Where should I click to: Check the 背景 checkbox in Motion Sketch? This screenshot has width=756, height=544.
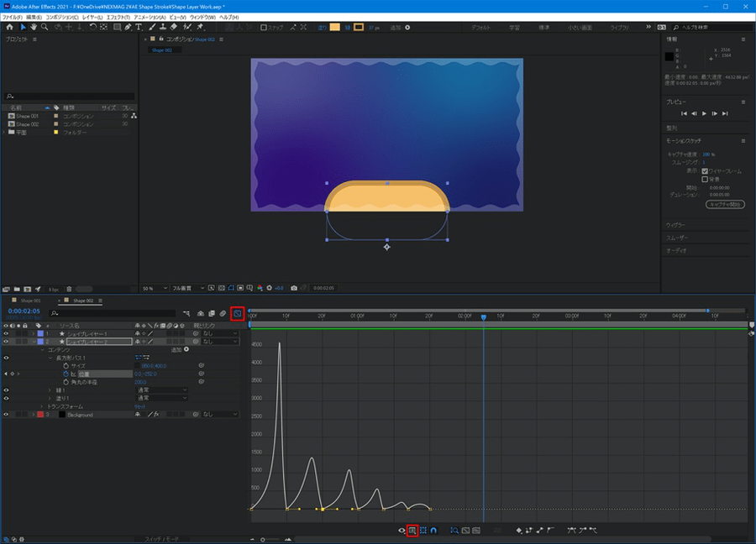click(705, 179)
